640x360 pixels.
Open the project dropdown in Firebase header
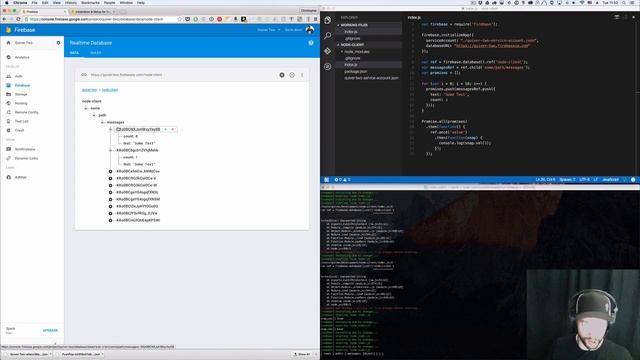pos(269,30)
